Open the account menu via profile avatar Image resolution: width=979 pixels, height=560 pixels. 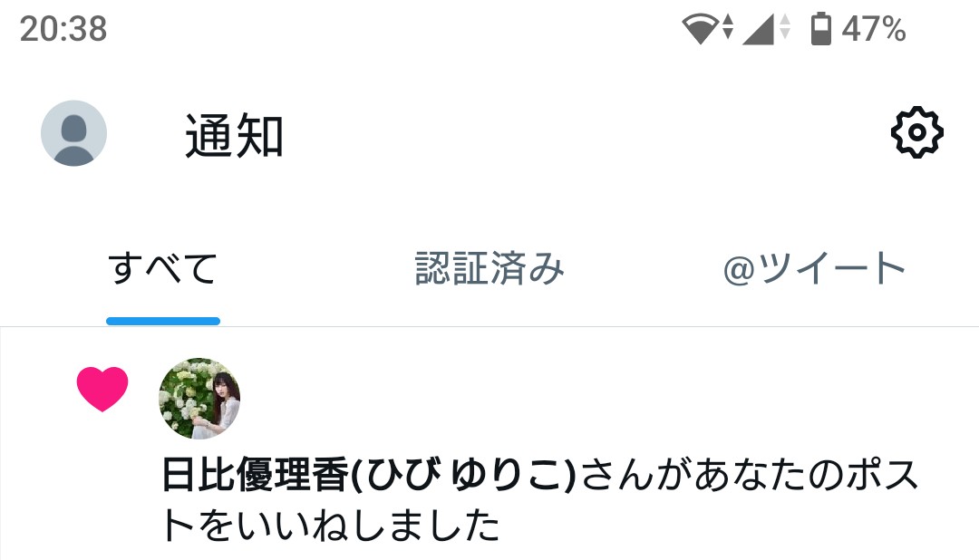(73, 133)
